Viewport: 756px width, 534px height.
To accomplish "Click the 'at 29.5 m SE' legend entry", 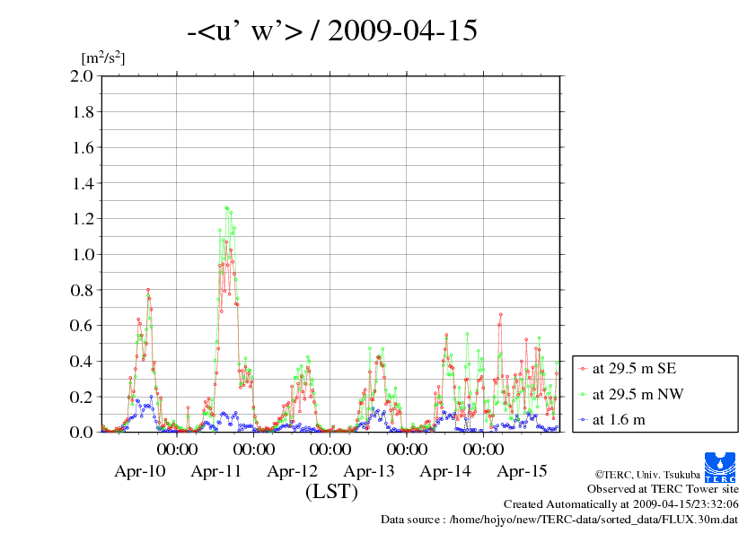I will (x=634, y=369).
